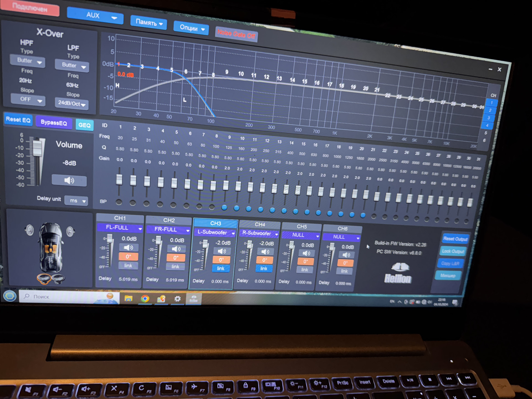The image size is (532, 399).
Task: Toggle CH3 link button off
Action: tap(221, 268)
